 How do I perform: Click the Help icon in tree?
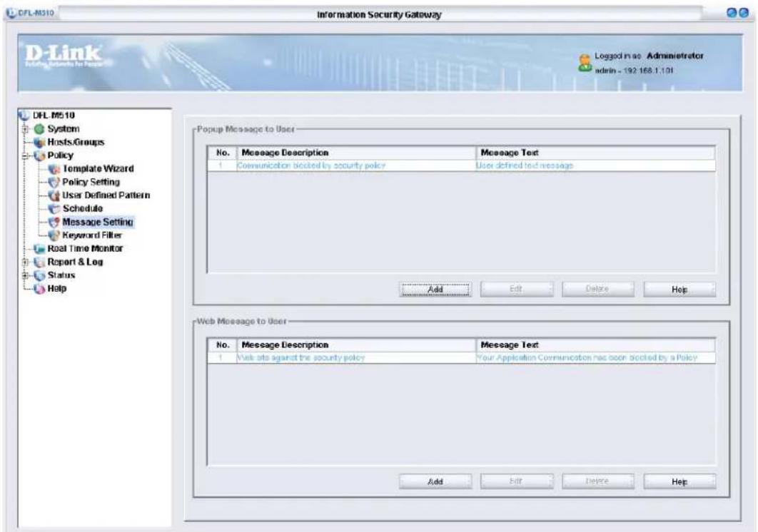point(39,289)
